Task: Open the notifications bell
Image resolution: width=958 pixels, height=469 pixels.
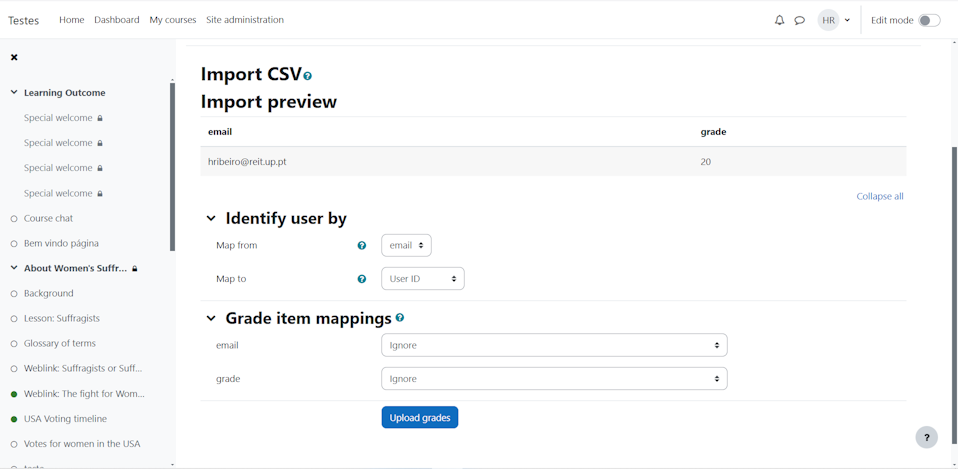Action: (x=779, y=20)
